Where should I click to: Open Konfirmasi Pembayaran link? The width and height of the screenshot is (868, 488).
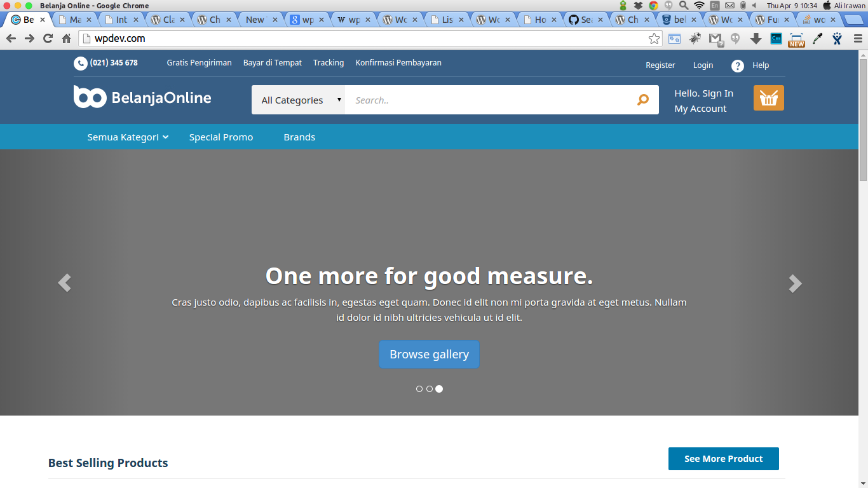pos(398,63)
